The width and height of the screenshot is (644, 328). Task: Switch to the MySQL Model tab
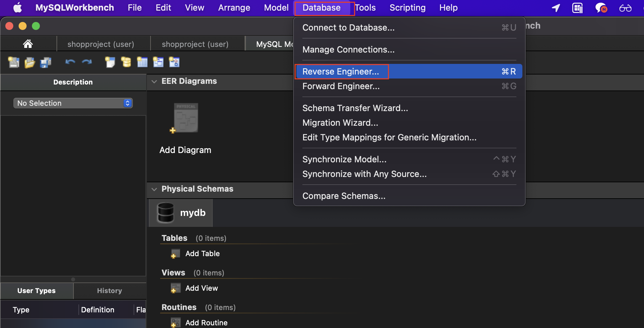pos(269,44)
